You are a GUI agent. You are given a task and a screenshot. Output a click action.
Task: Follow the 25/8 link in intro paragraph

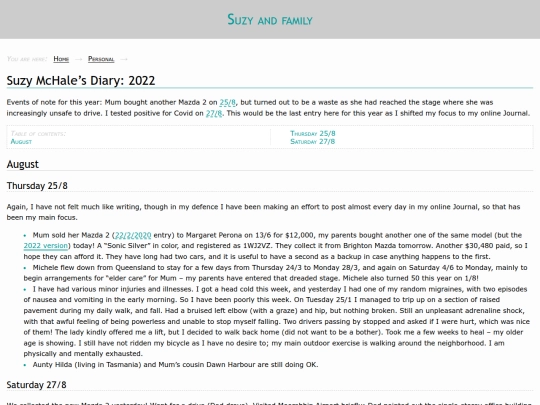(x=228, y=102)
